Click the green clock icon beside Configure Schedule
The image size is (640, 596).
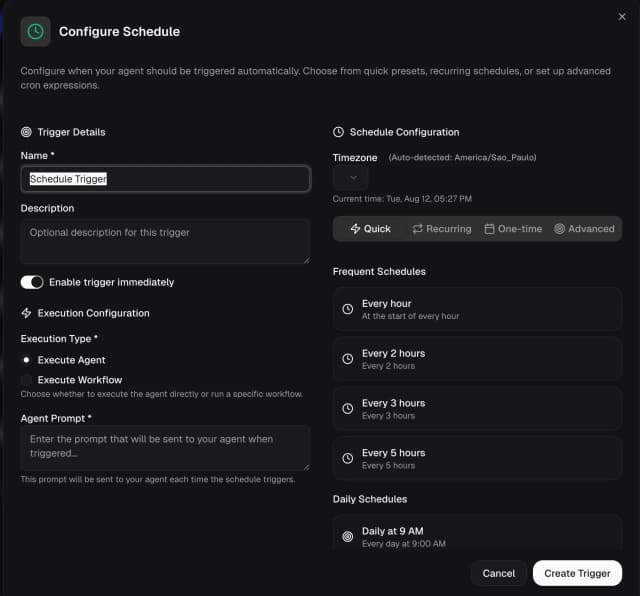pos(36,31)
